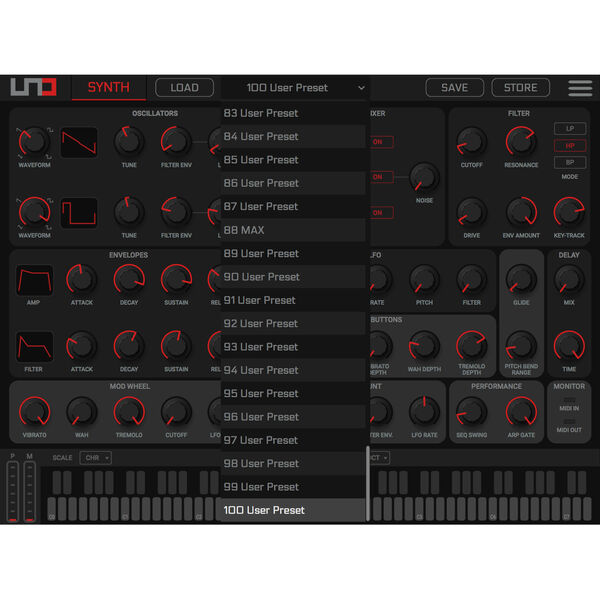Click the FILTER envelope shape display

click(34, 347)
